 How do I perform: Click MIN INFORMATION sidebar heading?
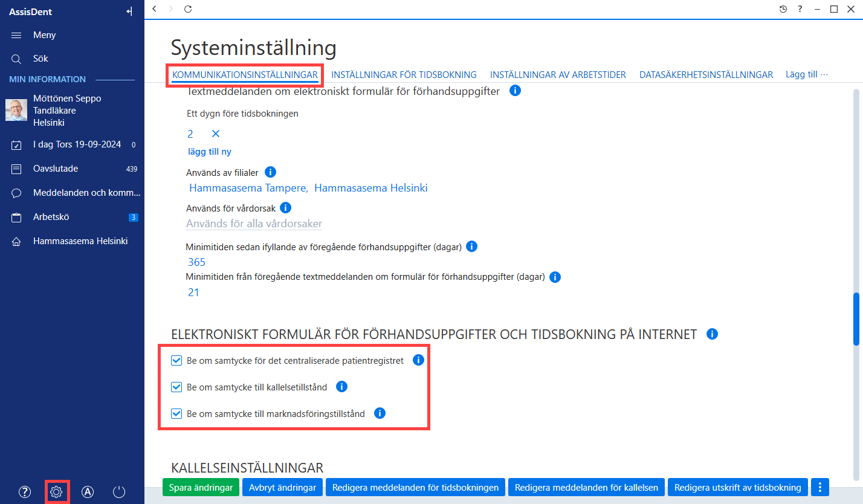pyautogui.click(x=47, y=79)
